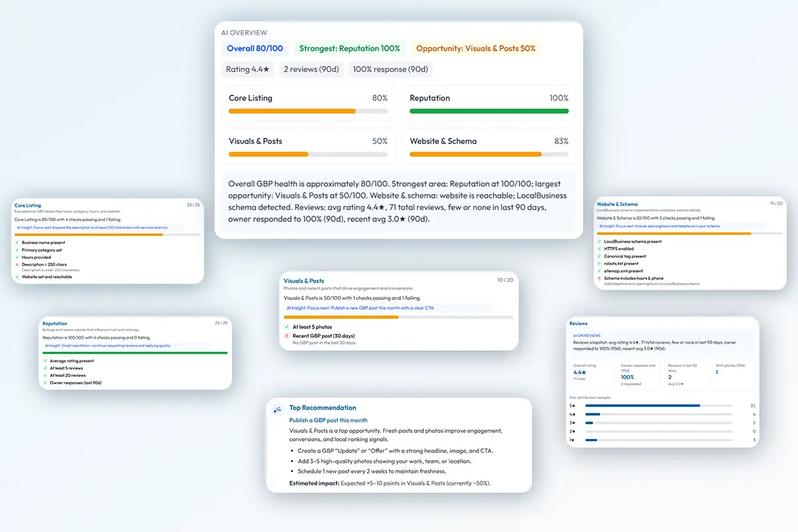Click the checkmark next to HTTPS enabled
This screenshot has height=532, width=798.
[x=600, y=249]
